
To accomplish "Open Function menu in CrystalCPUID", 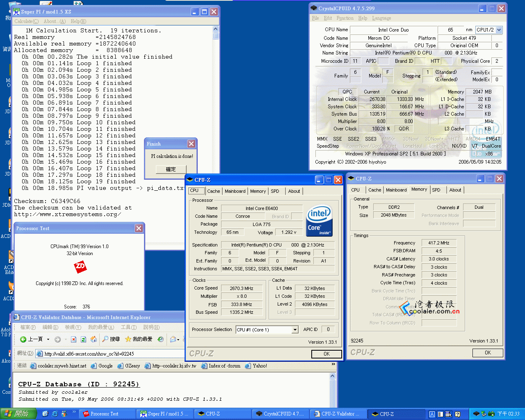I will 345,18.
